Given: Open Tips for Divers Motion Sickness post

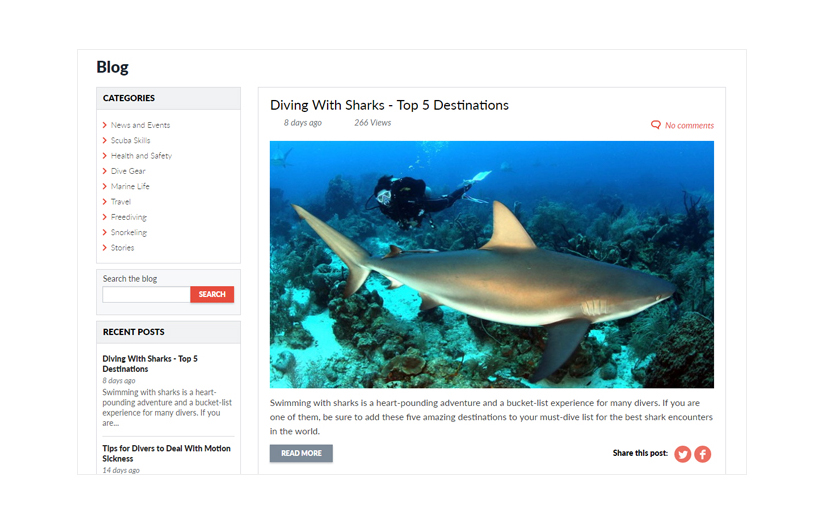Looking at the screenshot, I should click(166, 453).
